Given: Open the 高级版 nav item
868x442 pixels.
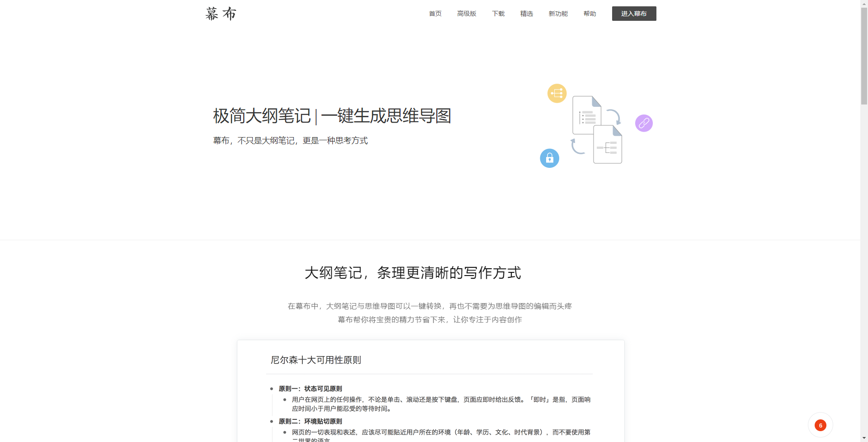Looking at the screenshot, I should pos(467,14).
